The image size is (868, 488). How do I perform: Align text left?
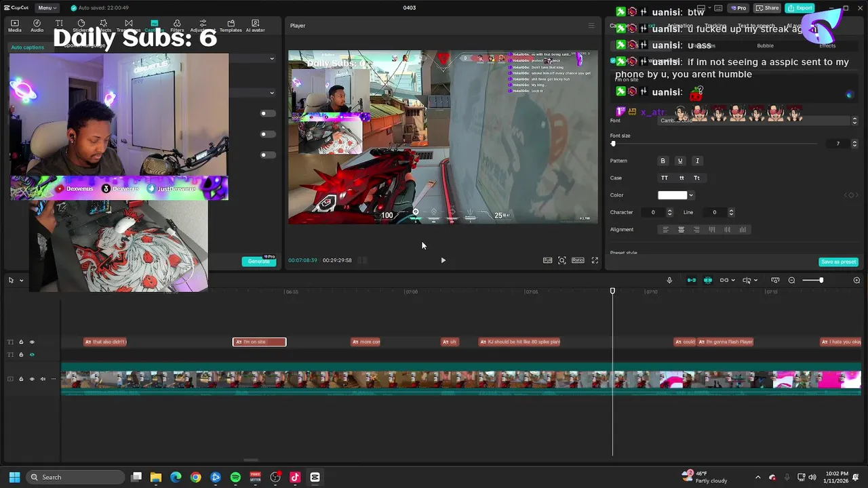(665, 230)
